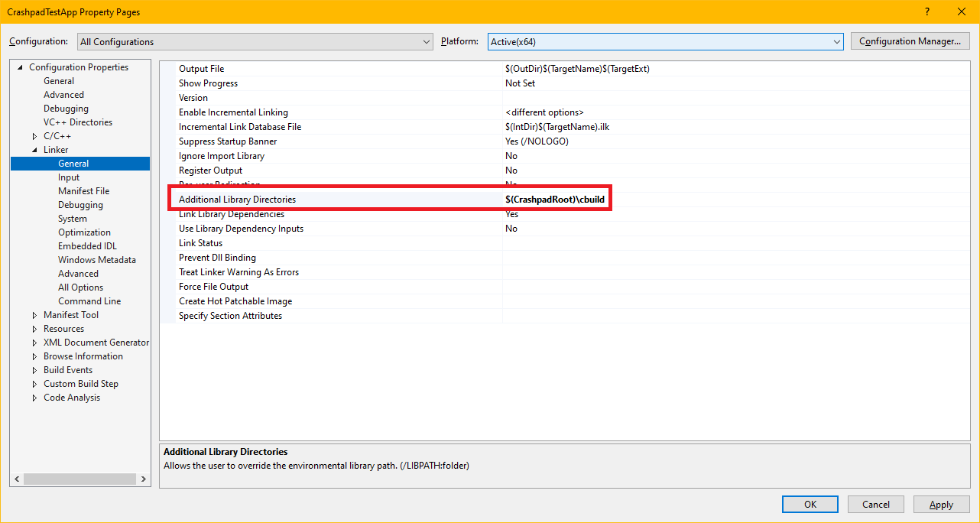
Task: Click the Link Library Dependencies value
Action: tap(511, 214)
